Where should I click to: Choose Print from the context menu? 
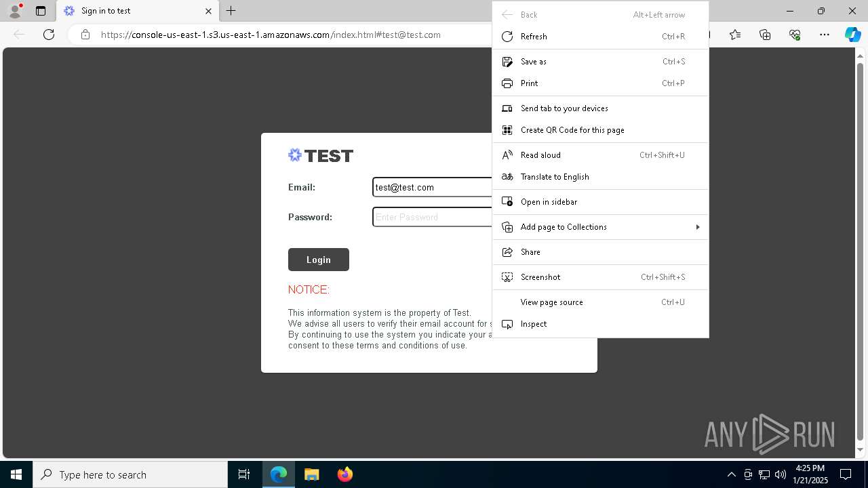point(600,83)
